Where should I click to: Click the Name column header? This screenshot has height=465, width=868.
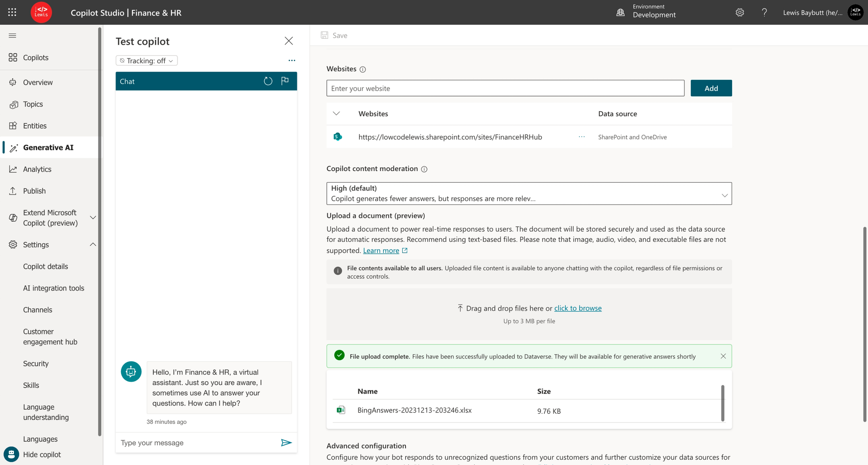coord(368,391)
